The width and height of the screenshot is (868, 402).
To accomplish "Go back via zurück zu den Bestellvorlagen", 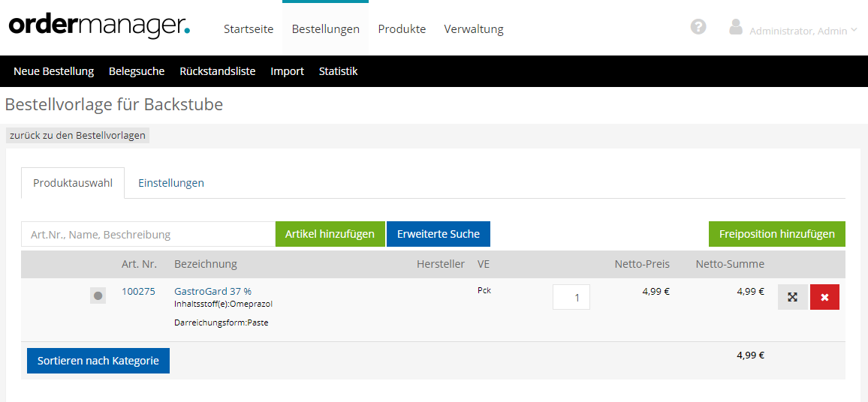I will 77,136.
